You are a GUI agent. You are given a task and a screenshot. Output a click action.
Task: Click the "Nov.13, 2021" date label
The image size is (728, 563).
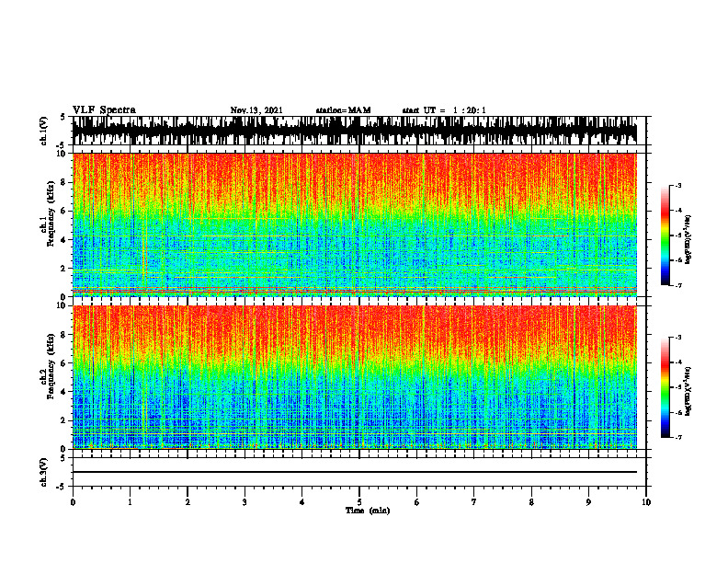pyautogui.click(x=256, y=110)
